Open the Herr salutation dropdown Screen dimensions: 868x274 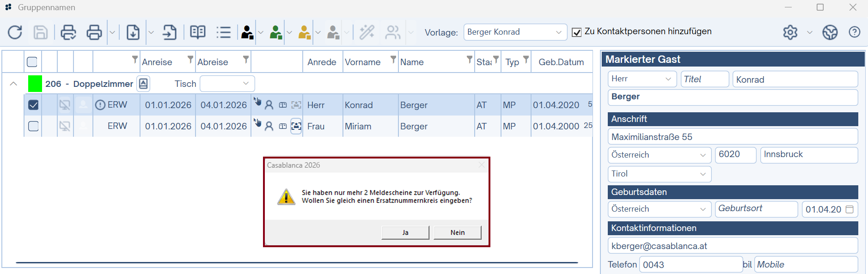click(642, 79)
